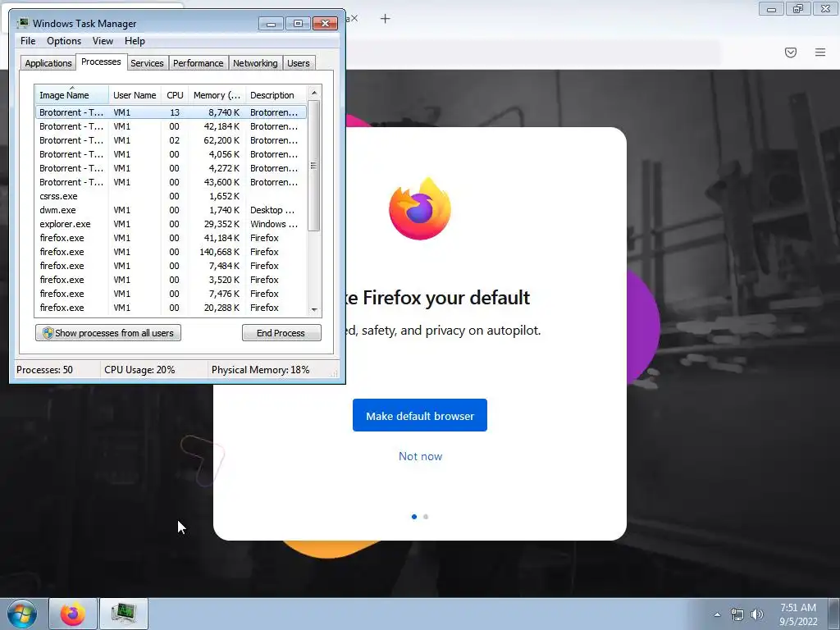Click the Windows Start orb
The height and width of the screenshot is (630, 840).
tap(22, 614)
